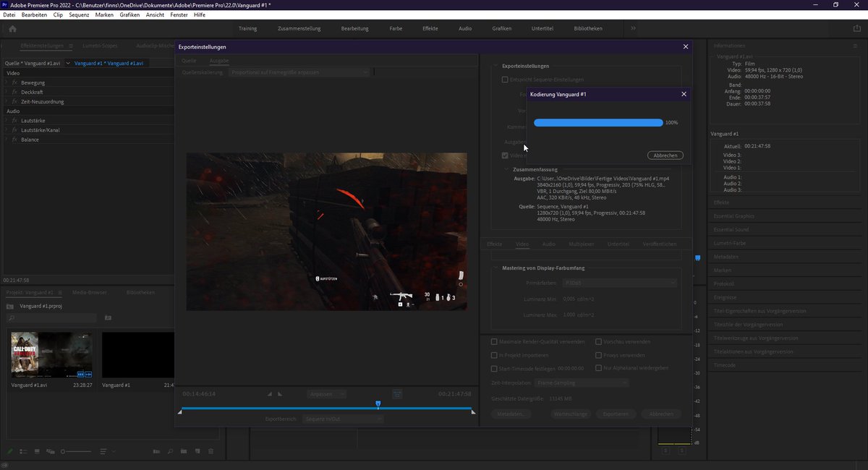
Task: Close the Exporteinstellungen dialog
Action: coord(686,46)
